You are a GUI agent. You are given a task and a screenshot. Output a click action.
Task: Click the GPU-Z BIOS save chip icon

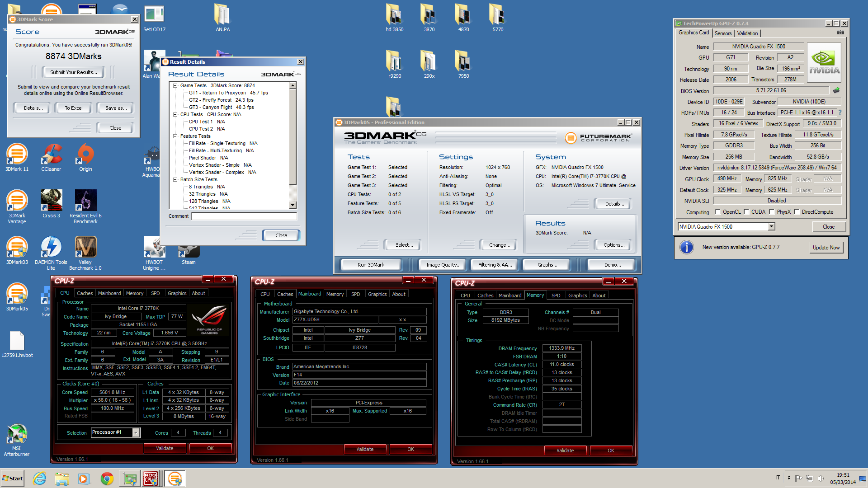pyautogui.click(x=836, y=90)
